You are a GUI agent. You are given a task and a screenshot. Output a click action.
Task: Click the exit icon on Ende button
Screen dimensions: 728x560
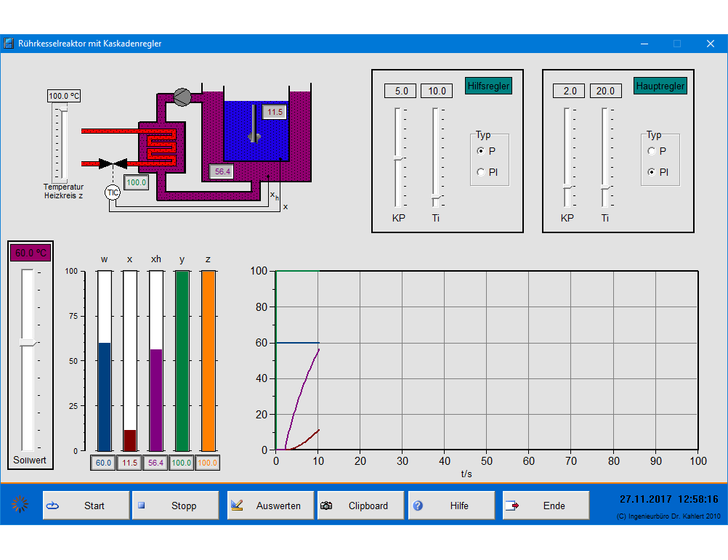511,506
